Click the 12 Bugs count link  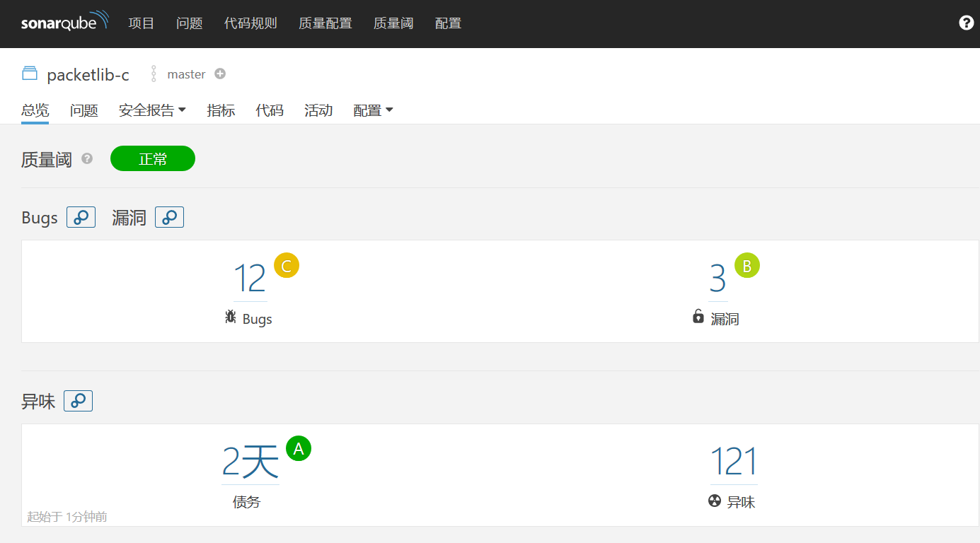tap(250, 279)
